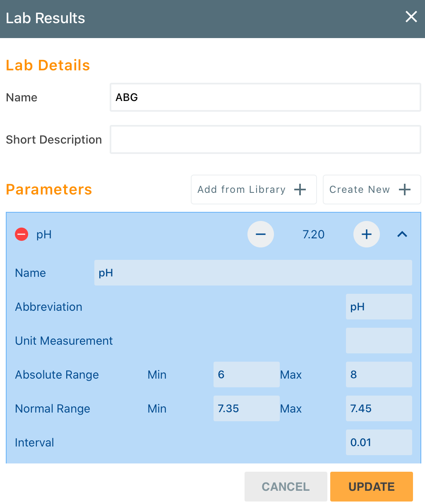Screen dimensions: 425x504
Task: Click the Interval value field showing 0.01
Action: pos(379,442)
